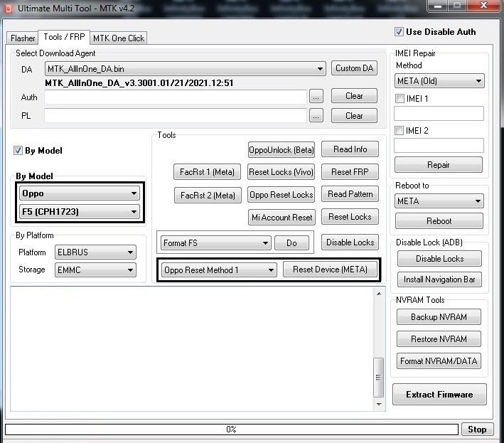Close the Ultimate Multi Tool window

[x=483, y=6]
